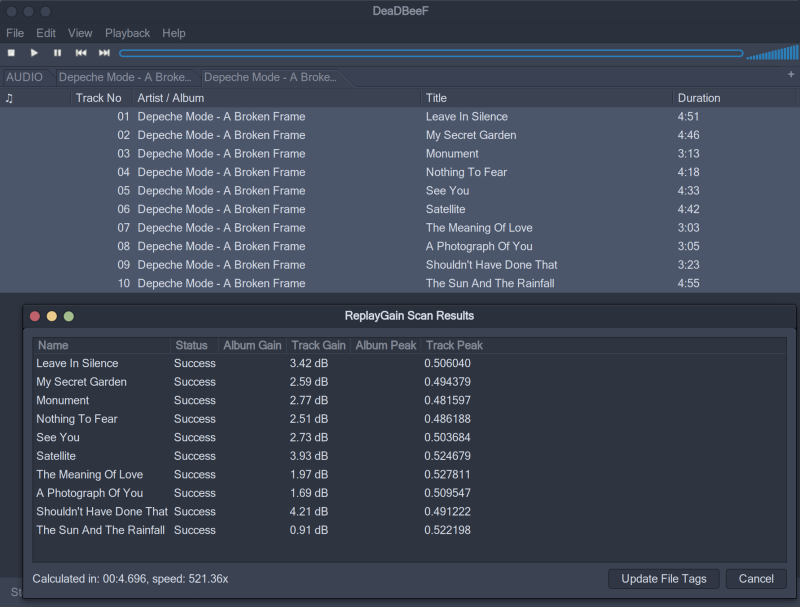Select playlist track 04 Nothing To Fear
This screenshot has width=800, height=607.
pyautogui.click(x=400, y=172)
